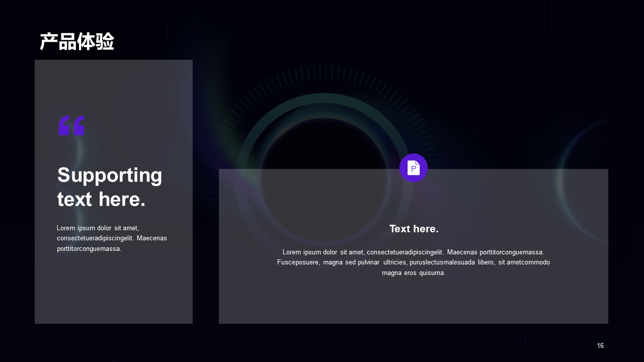Click 'porttitorconguemassa.' in the left paragraph

tap(89, 249)
